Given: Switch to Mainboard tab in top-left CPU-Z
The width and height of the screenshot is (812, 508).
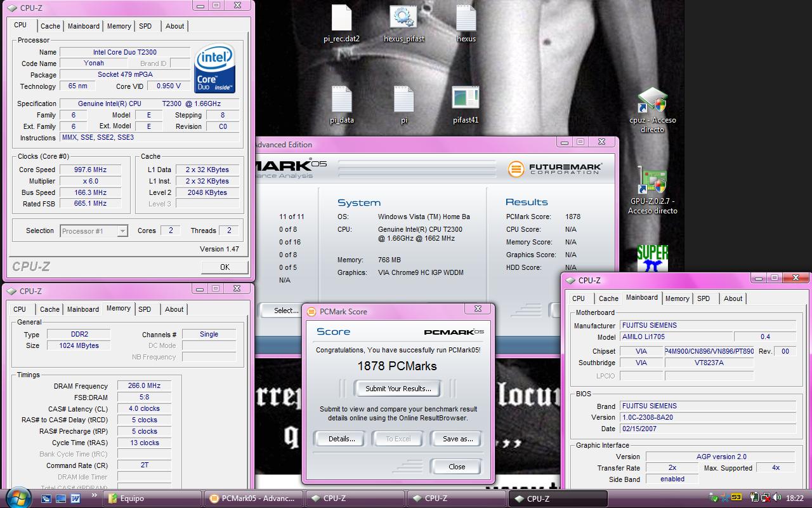Looking at the screenshot, I should coord(84,26).
